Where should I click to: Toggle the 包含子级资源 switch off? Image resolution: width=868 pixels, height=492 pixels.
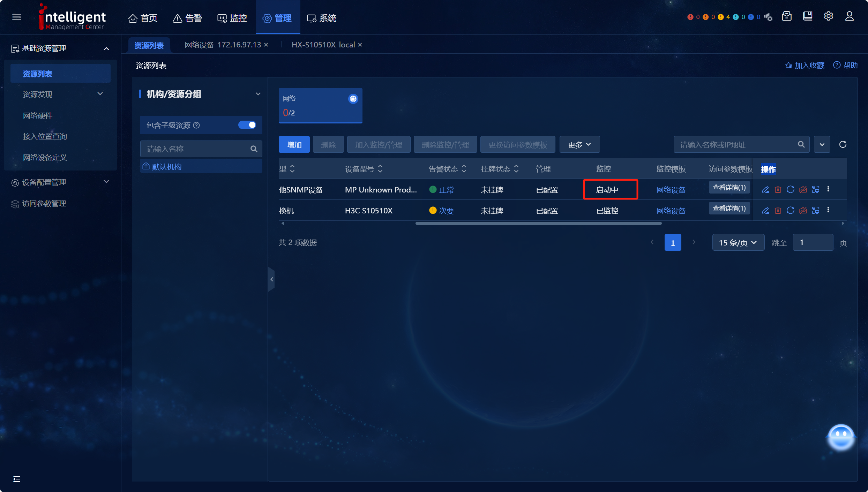pyautogui.click(x=247, y=125)
